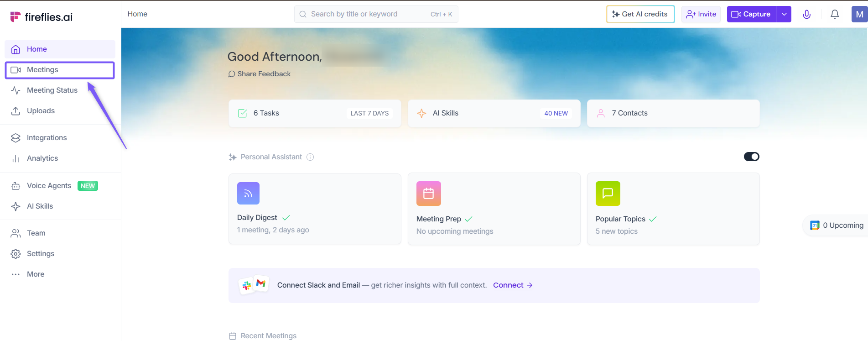Open the Meetings sidebar item
The image size is (868, 341).
coord(60,70)
